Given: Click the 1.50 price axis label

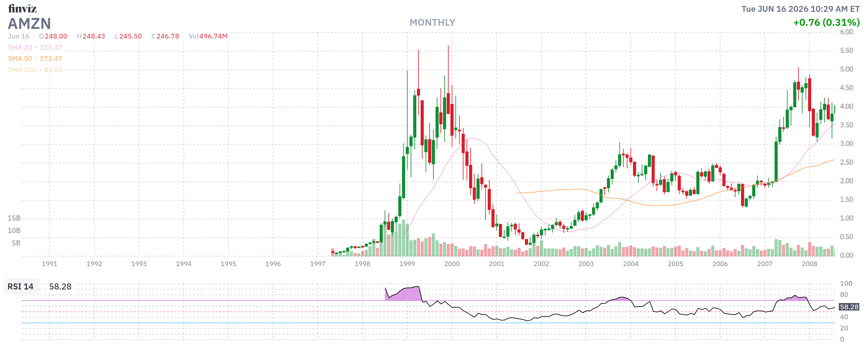Looking at the screenshot, I should pyautogui.click(x=847, y=200).
